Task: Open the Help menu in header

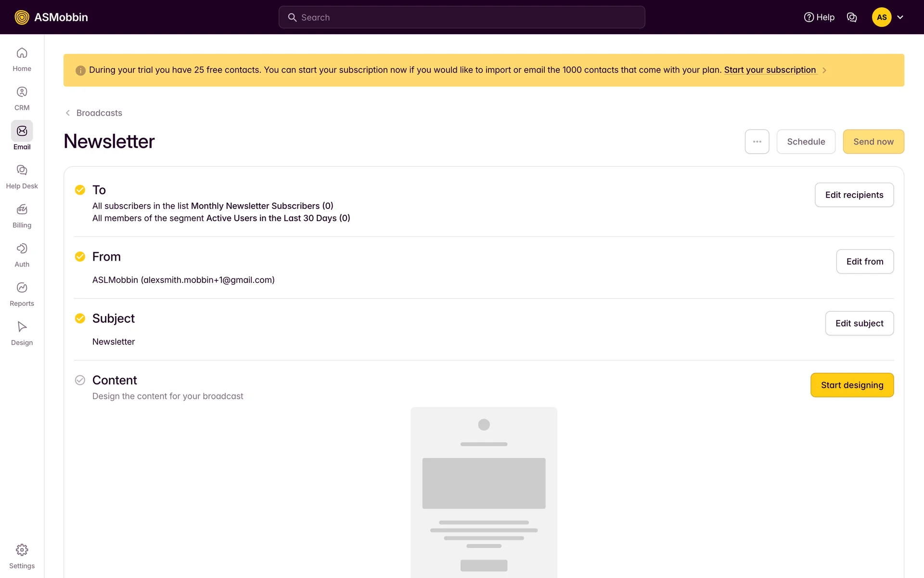Action: (x=819, y=17)
